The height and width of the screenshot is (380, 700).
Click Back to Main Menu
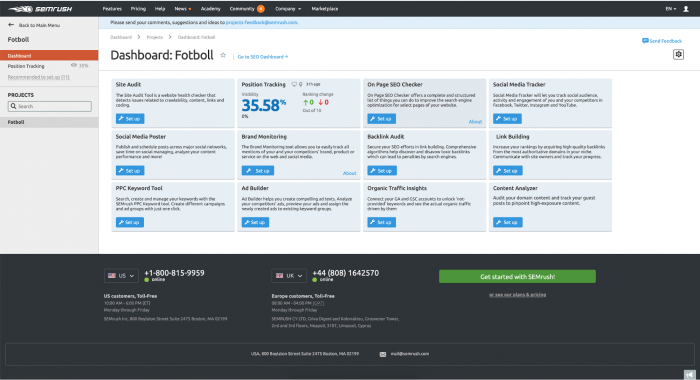pyautogui.click(x=39, y=25)
